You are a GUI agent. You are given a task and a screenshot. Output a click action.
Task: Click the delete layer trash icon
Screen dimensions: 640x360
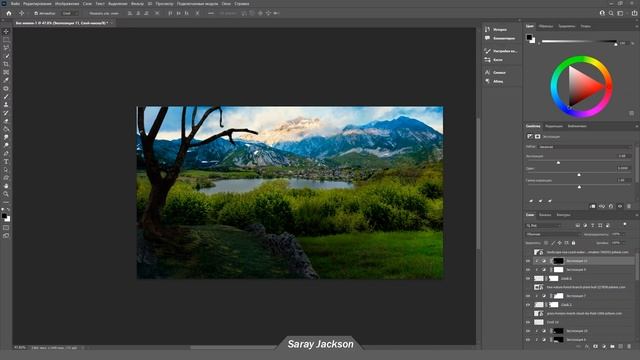629,347
